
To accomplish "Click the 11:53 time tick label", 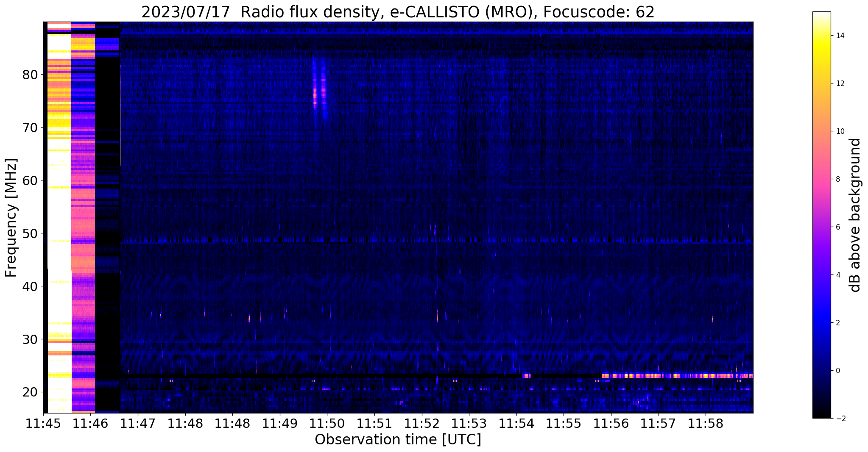I will [x=469, y=424].
